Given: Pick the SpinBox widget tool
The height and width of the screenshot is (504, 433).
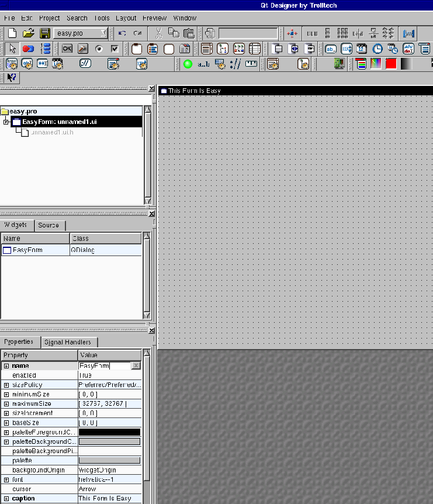Looking at the screenshot, I should [x=347, y=49].
